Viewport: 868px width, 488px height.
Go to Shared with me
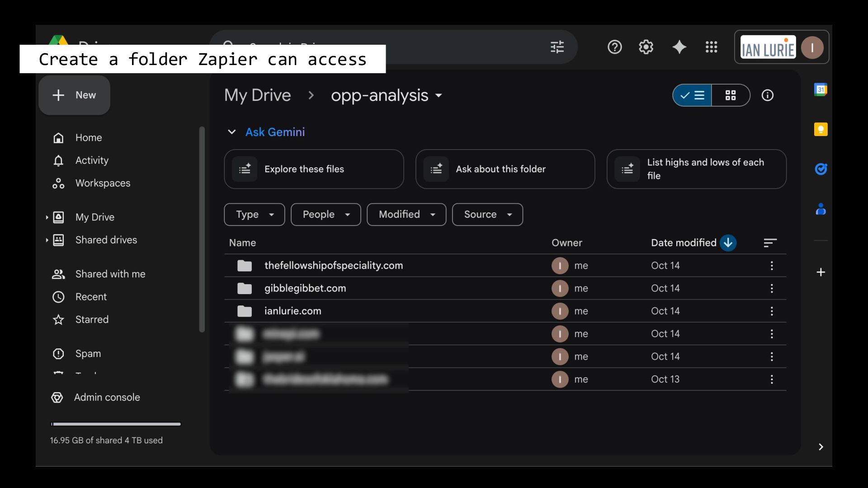pyautogui.click(x=110, y=274)
